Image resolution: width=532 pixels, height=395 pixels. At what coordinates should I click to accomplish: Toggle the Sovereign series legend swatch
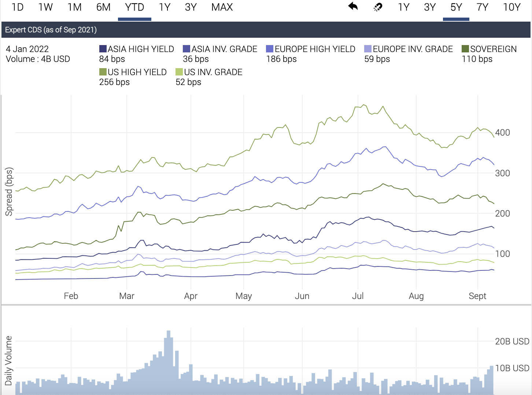pyautogui.click(x=465, y=49)
